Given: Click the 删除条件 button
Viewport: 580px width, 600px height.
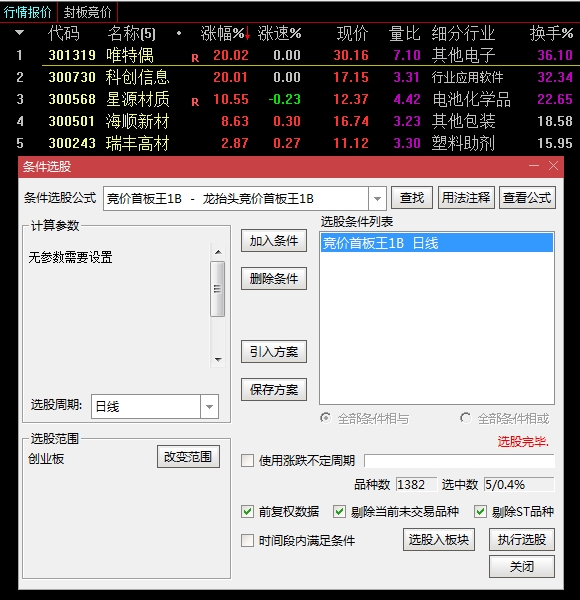Looking at the screenshot, I should (274, 278).
